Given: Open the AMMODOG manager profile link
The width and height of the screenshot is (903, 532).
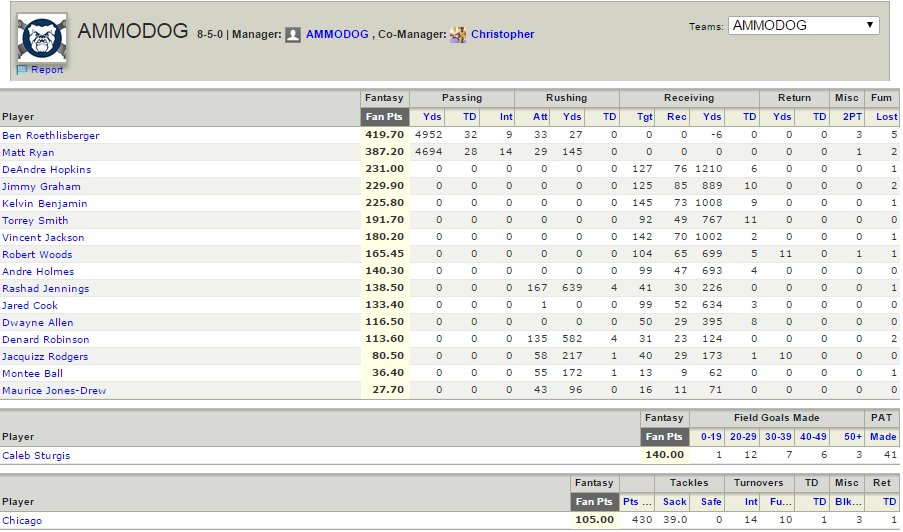Looking at the screenshot, I should [337, 34].
